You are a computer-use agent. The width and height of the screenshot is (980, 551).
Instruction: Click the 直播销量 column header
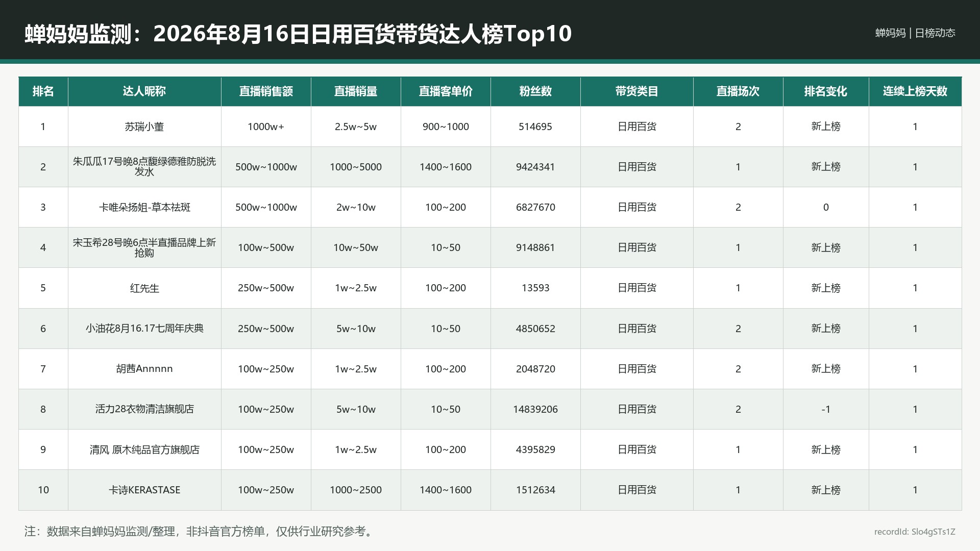[x=356, y=91]
